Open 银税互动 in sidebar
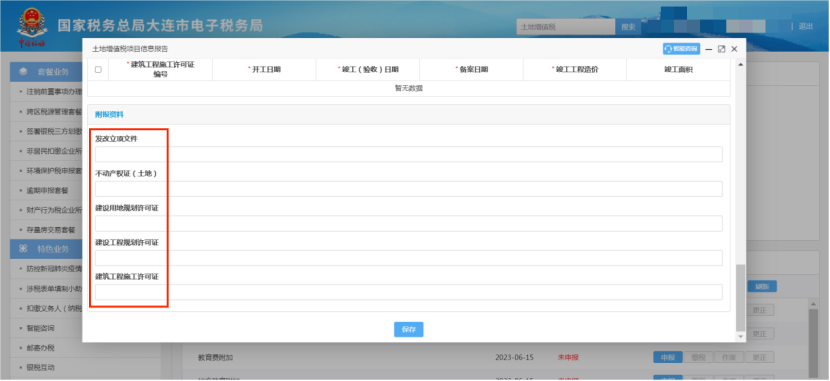The height and width of the screenshot is (381, 830). pos(40,367)
